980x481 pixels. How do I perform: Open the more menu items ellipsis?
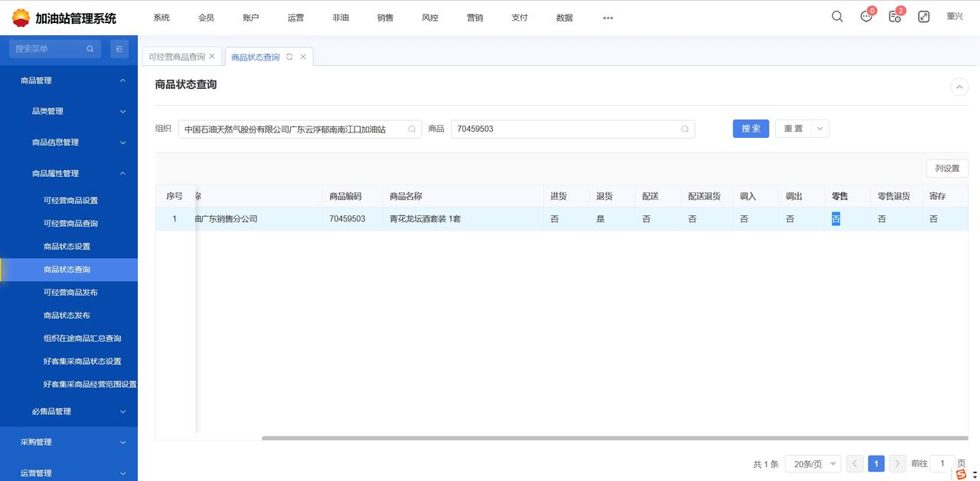608,18
